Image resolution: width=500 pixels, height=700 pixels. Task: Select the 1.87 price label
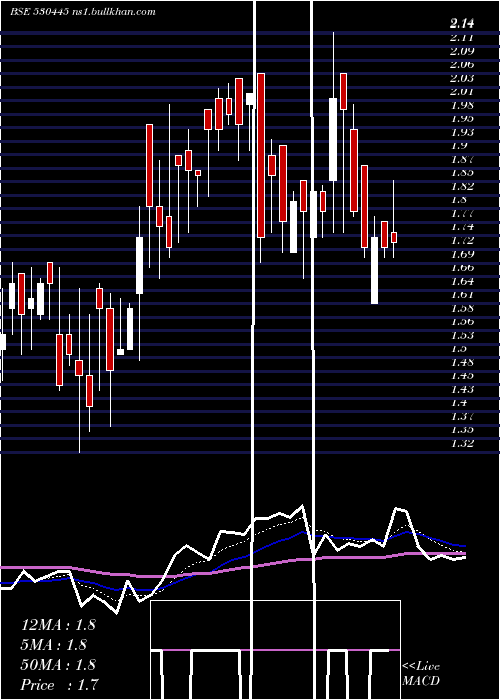[x=462, y=159]
